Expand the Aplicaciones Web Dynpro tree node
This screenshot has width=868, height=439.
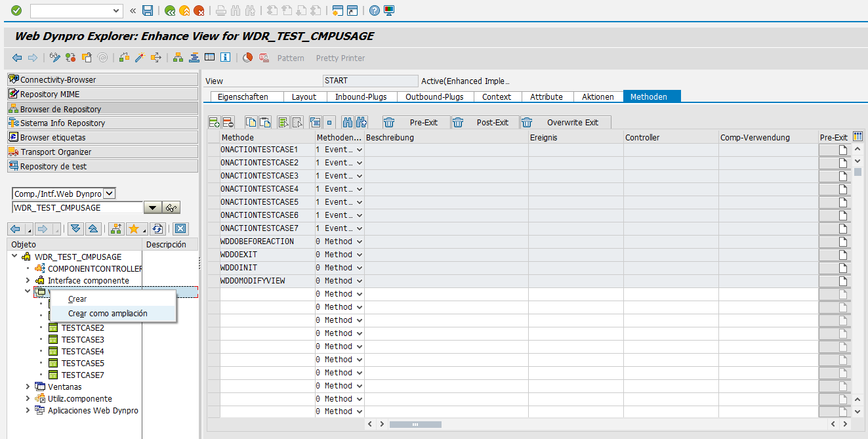pyautogui.click(x=28, y=410)
